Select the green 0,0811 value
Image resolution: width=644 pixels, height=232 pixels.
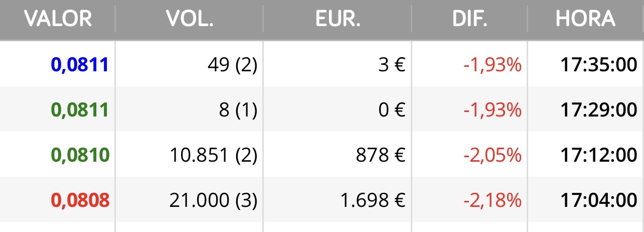(80, 110)
